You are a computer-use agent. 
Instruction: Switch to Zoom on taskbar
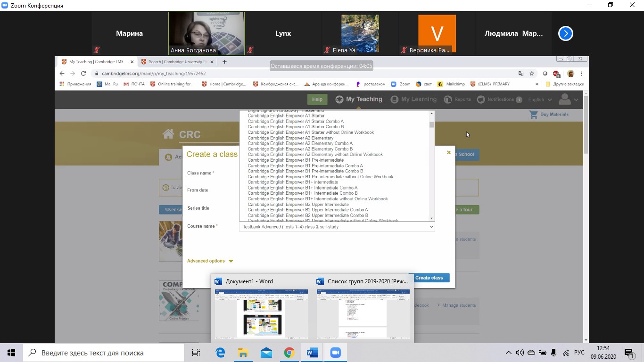(x=335, y=353)
